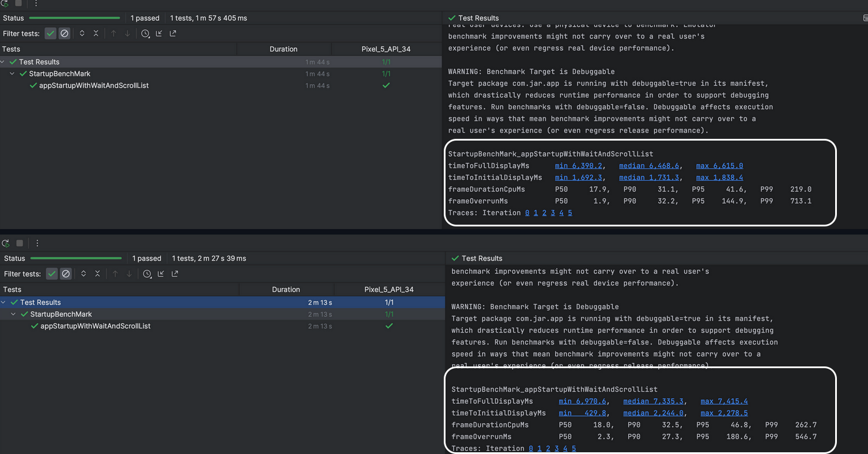
Task: Go to next failed test in 2 m 27 s run
Action: click(x=129, y=274)
